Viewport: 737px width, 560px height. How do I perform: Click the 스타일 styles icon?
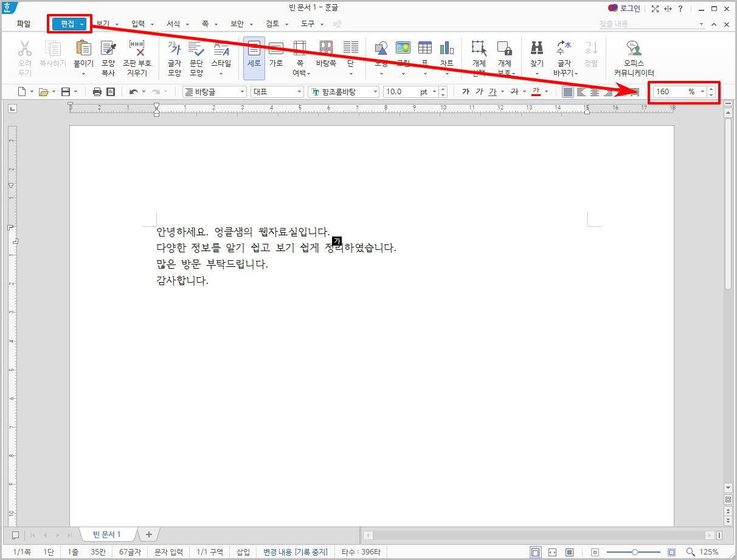click(221, 49)
